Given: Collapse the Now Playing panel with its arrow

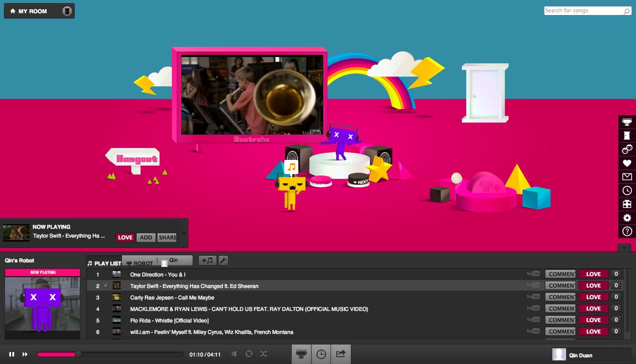Looking at the screenshot, I should point(184,233).
